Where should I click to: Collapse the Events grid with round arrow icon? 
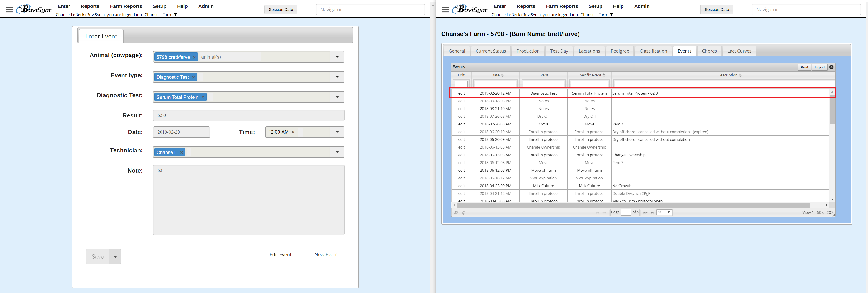click(x=831, y=67)
